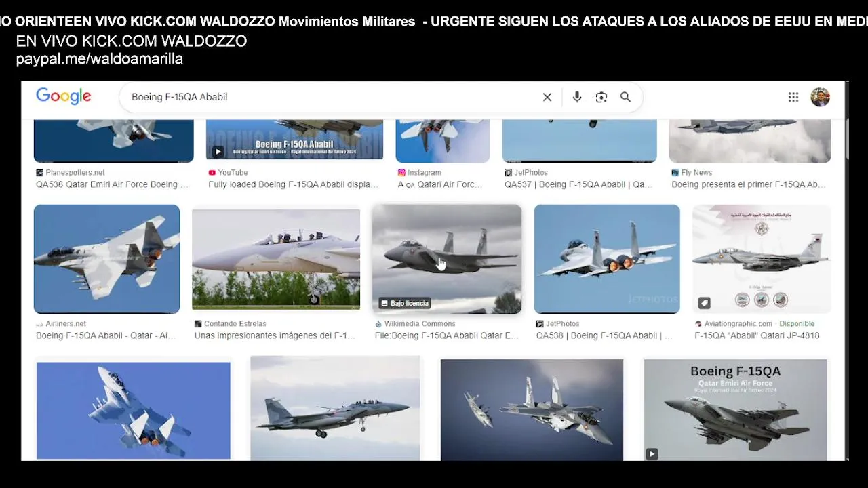Start voice search with the microphone icon
868x488 pixels.
(x=577, y=97)
